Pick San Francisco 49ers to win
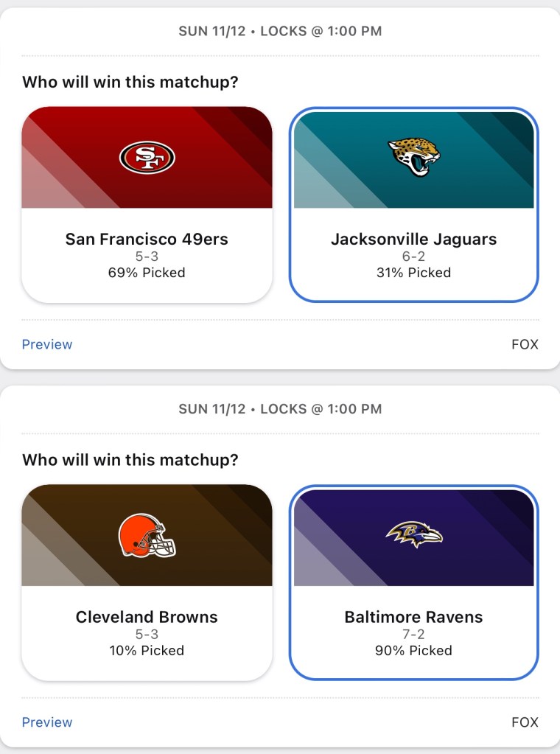The width and height of the screenshot is (560, 754). click(147, 239)
